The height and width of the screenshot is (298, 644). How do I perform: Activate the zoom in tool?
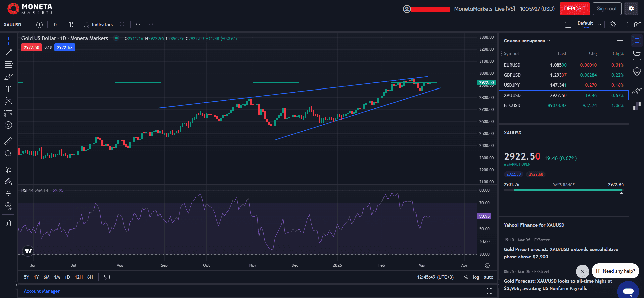(x=8, y=153)
